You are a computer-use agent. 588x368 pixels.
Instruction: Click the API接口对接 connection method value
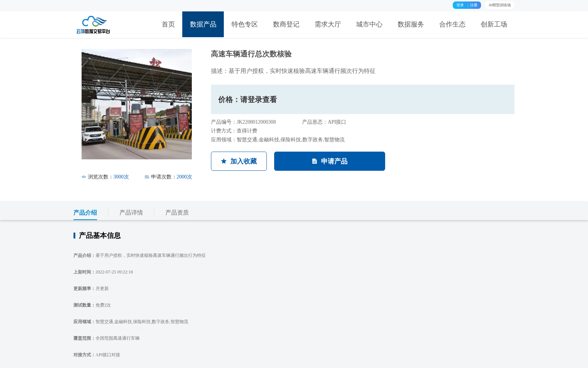(108, 355)
